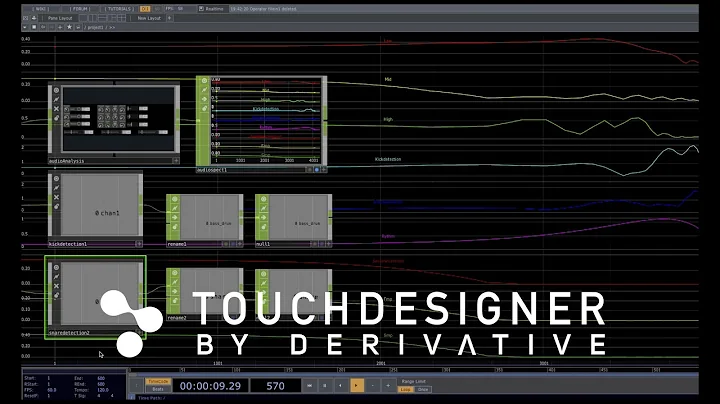
Task: Step back one frame with minus button
Action: pos(372,386)
